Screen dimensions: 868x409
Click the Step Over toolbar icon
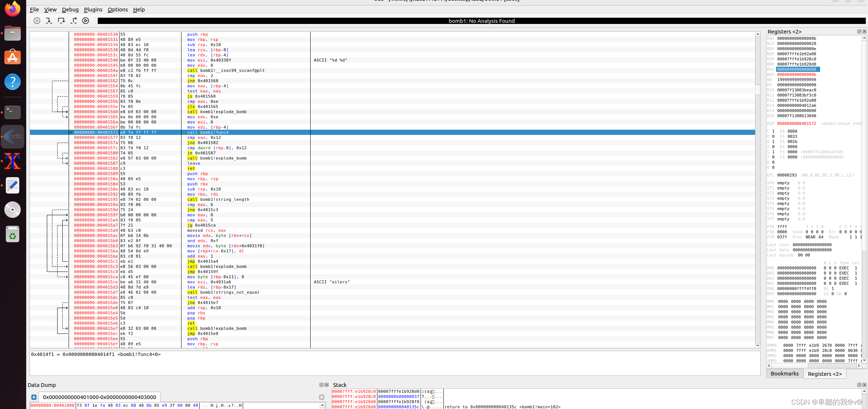[61, 21]
